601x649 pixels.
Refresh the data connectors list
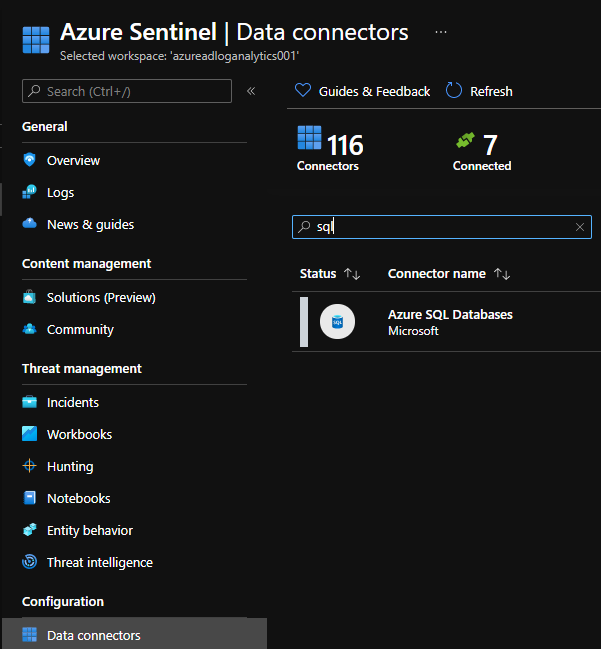(x=479, y=91)
